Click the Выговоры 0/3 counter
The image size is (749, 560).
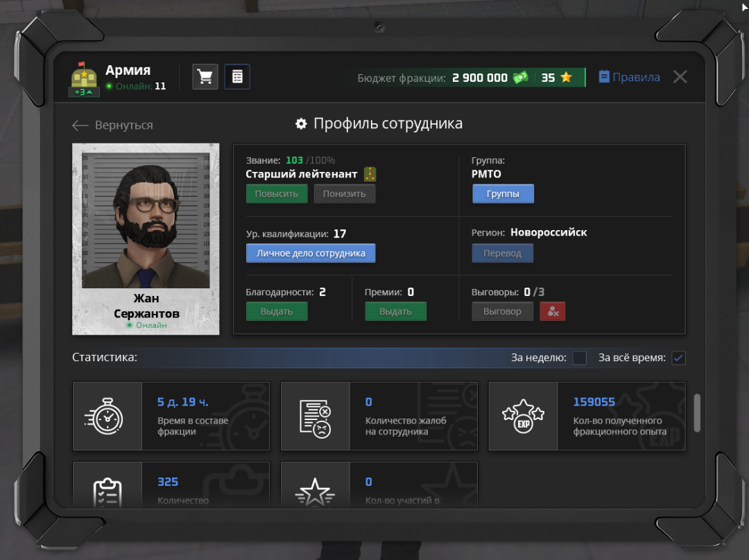tap(508, 292)
